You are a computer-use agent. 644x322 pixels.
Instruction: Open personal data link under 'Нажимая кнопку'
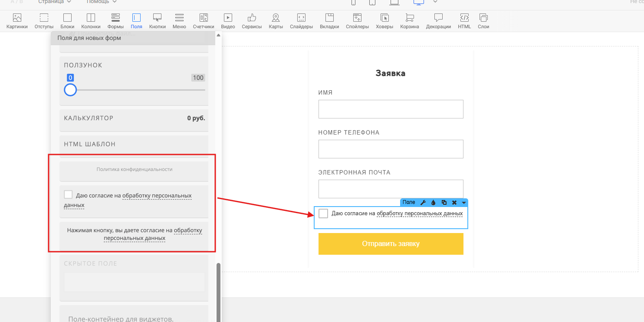[153, 234]
